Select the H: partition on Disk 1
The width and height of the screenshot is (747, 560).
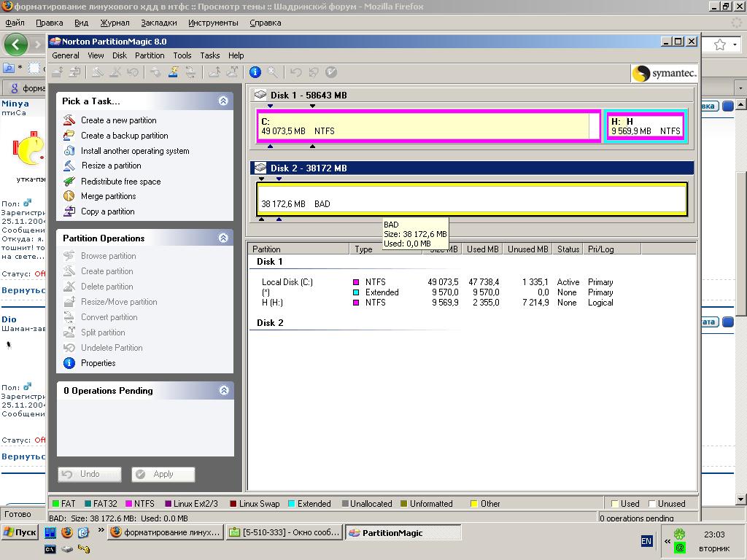coord(645,125)
